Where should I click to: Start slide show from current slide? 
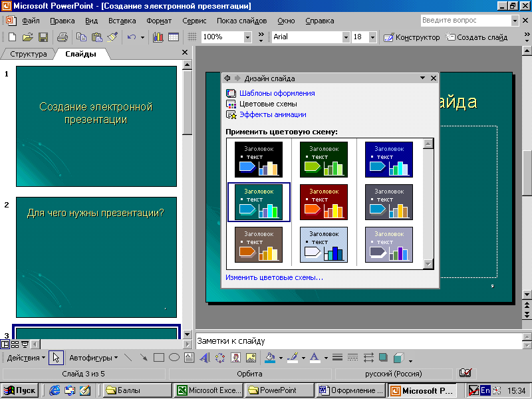click(x=25, y=344)
